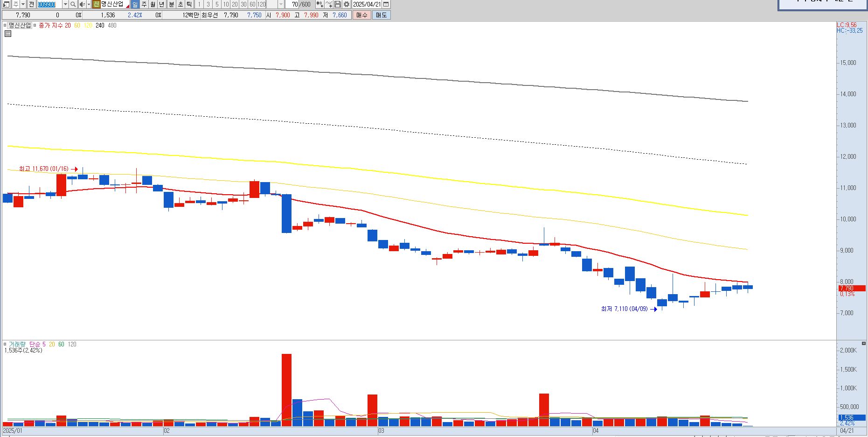Click the 매수 buy button

click(x=362, y=15)
